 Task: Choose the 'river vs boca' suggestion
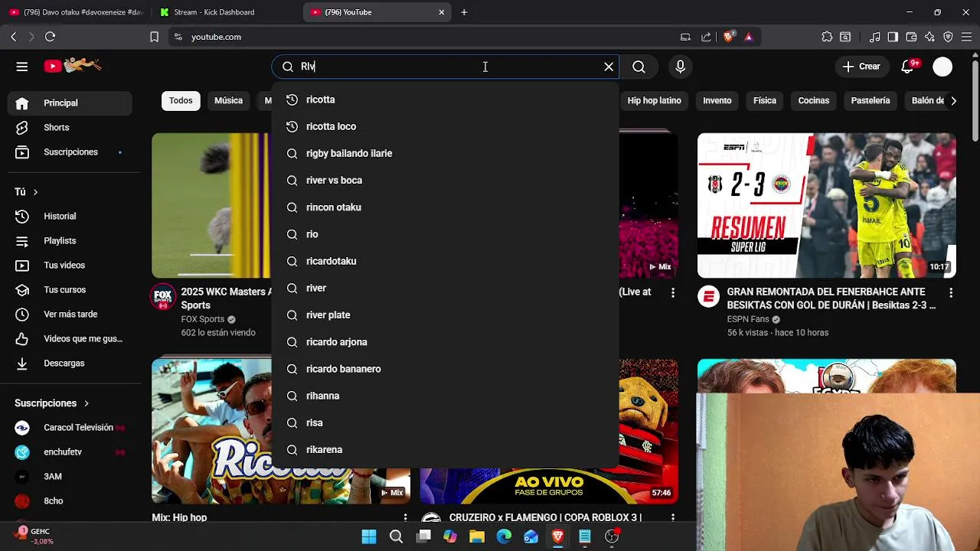tap(445, 180)
